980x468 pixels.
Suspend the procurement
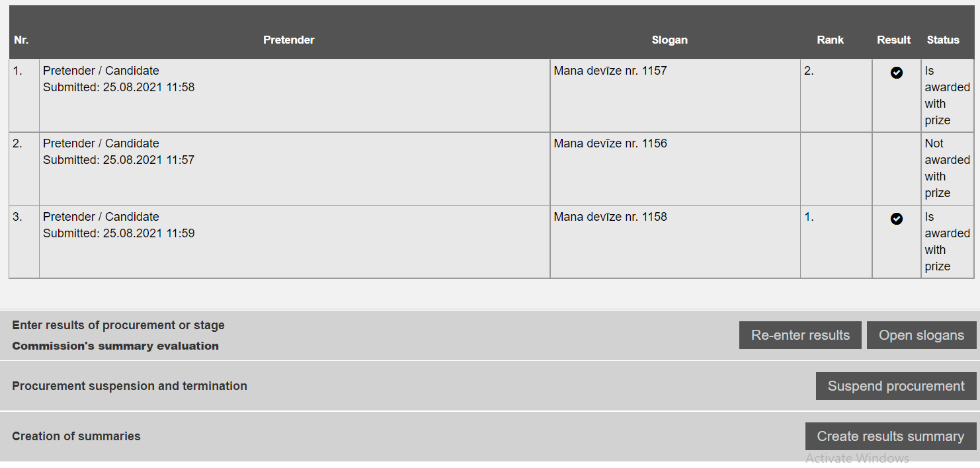[x=896, y=386]
